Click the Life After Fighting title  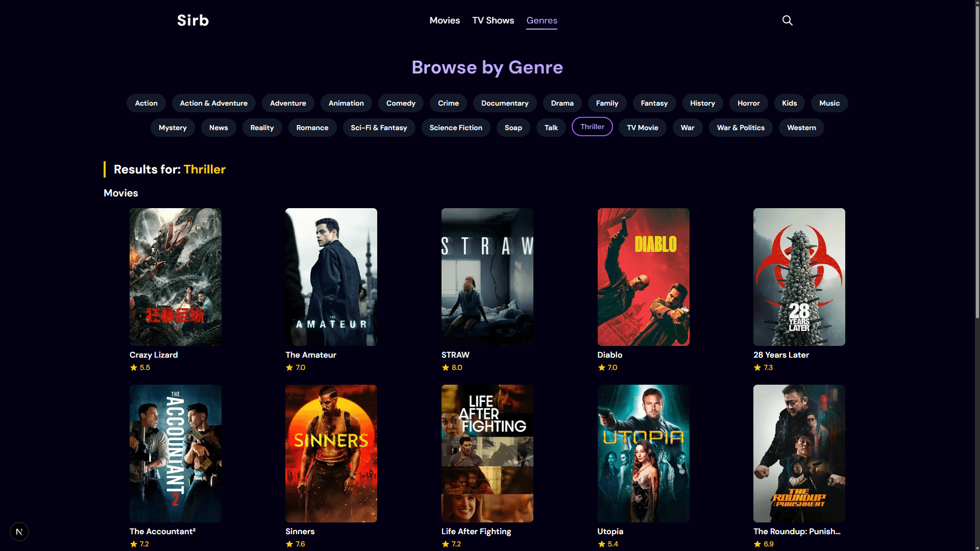(476, 532)
